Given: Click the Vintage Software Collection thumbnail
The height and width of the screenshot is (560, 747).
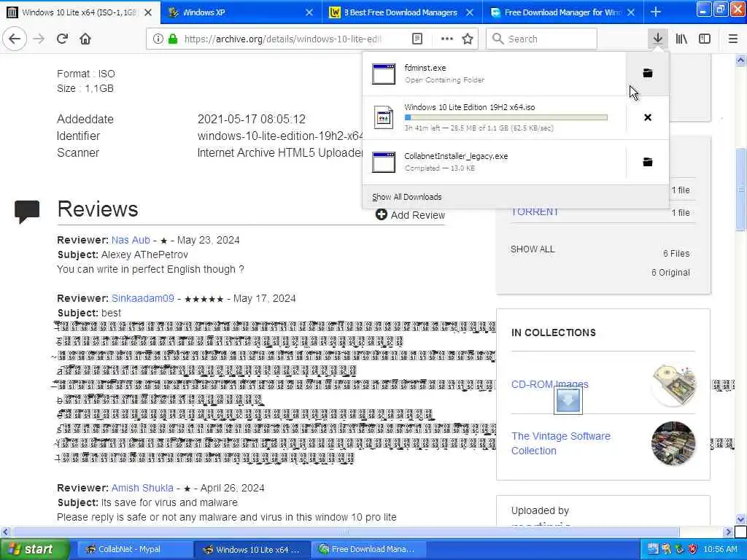Looking at the screenshot, I should [673, 443].
